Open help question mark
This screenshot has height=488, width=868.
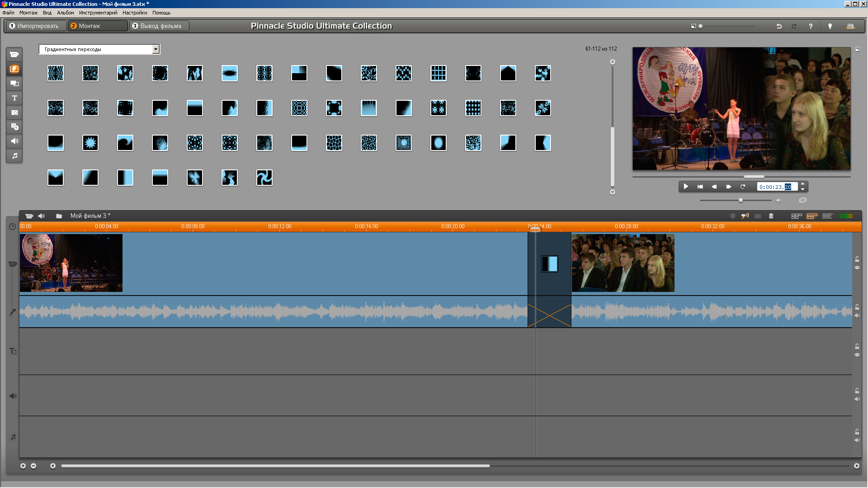click(811, 26)
